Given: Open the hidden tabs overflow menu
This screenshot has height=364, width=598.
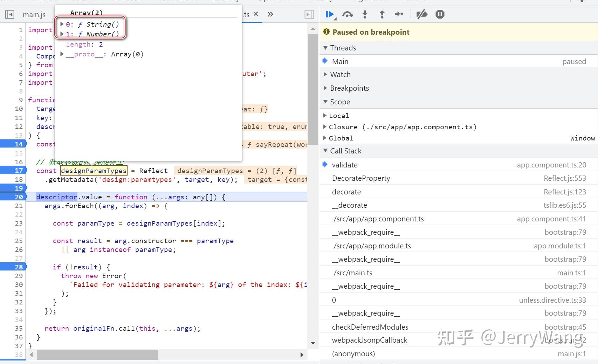Looking at the screenshot, I should pos(270,14).
